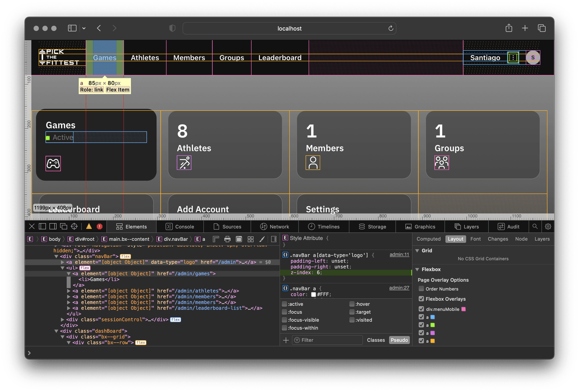579x392 pixels.
Task: Click Safari's Share icon
Action: click(509, 28)
